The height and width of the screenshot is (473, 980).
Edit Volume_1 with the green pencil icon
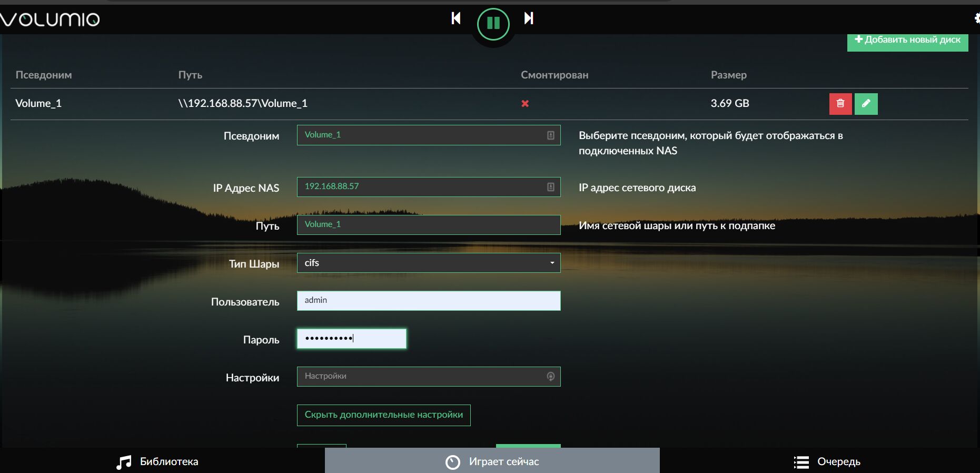click(866, 104)
